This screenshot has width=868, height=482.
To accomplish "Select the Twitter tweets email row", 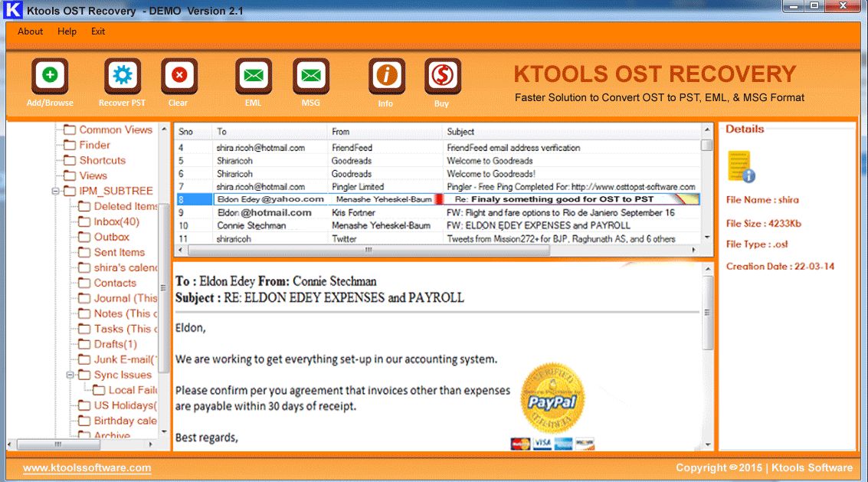I will click(x=438, y=239).
